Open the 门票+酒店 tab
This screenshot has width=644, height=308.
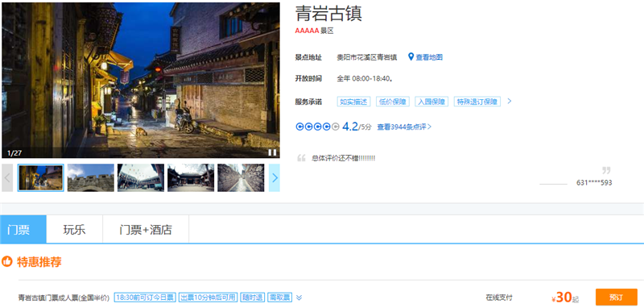146,229
